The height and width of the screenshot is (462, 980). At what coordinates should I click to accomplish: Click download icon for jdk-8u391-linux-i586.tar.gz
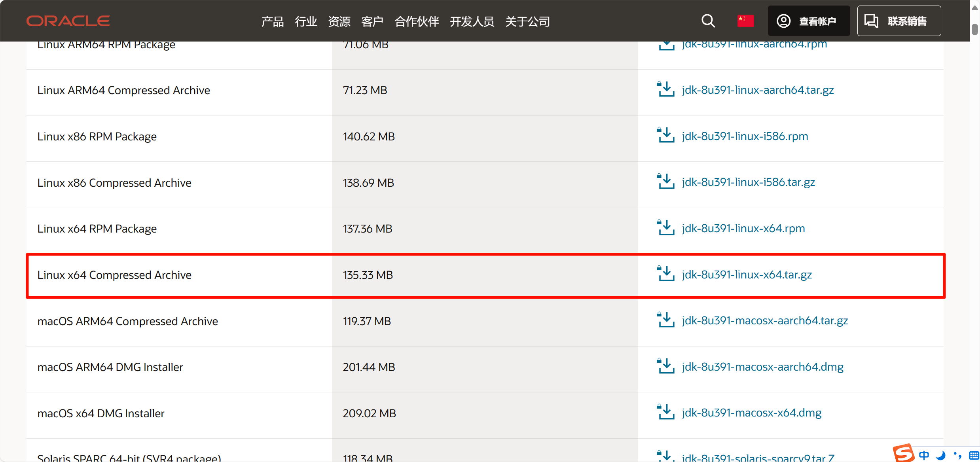point(666,181)
